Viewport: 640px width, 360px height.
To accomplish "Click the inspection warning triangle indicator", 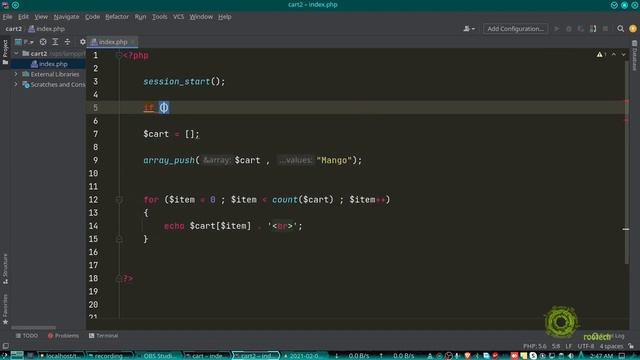I will pos(600,54).
